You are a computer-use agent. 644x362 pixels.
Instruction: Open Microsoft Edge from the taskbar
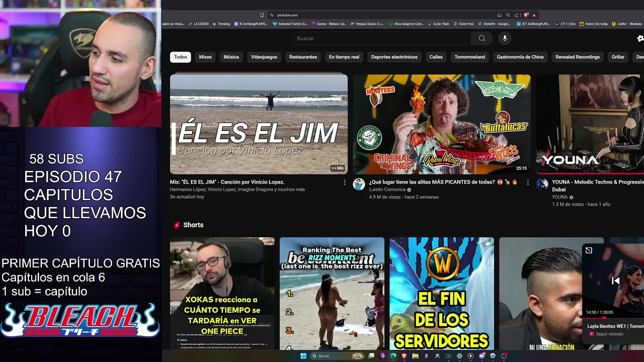pyautogui.click(x=393, y=356)
